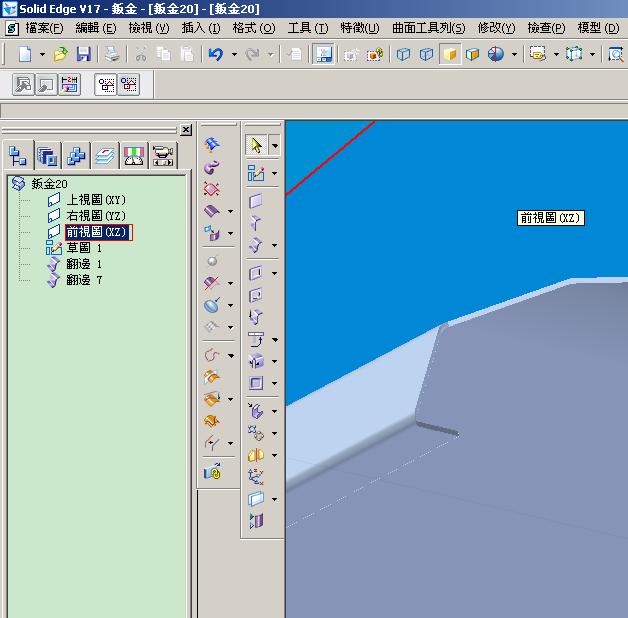The image size is (628, 618).
Task: Enable the wireframe cube view
Action: coord(403,54)
